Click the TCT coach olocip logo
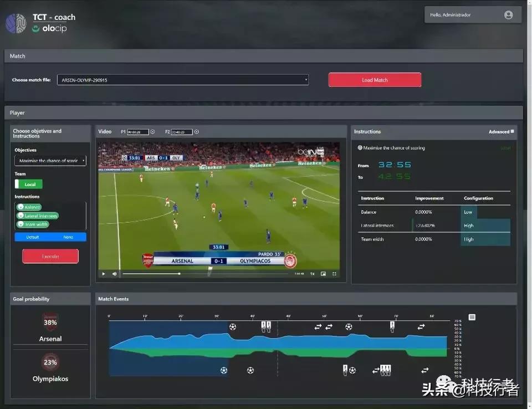The width and height of the screenshot is (532, 409). coord(40,23)
